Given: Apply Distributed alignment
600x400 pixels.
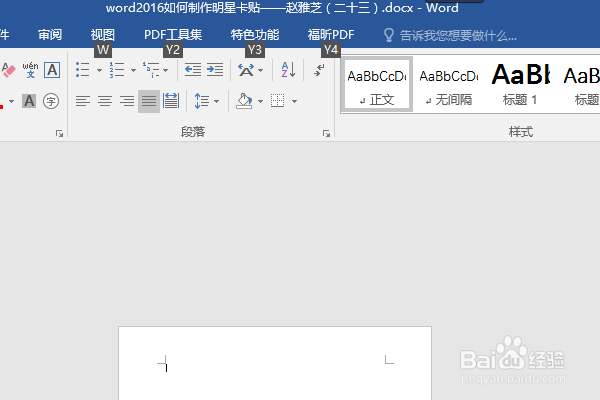Looking at the screenshot, I should tap(171, 101).
